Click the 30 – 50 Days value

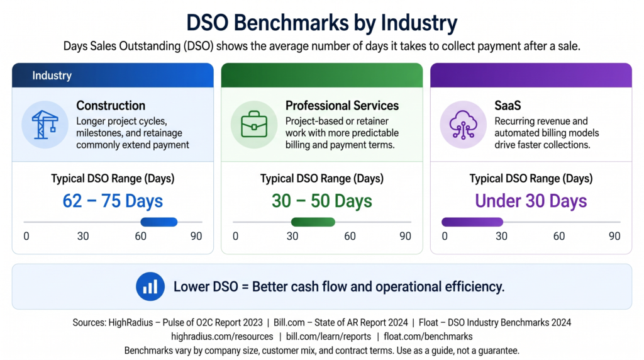pos(322,201)
